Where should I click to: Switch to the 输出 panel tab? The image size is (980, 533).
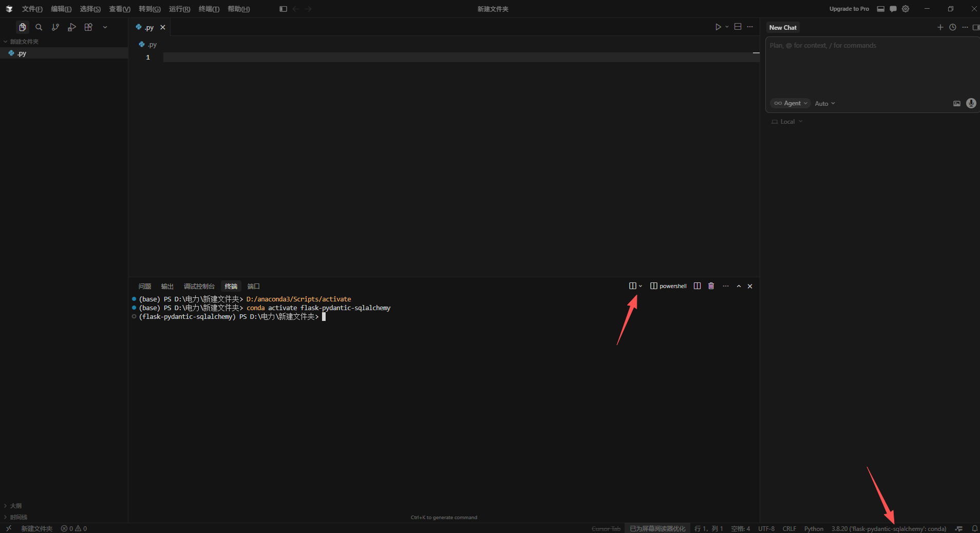tap(167, 286)
